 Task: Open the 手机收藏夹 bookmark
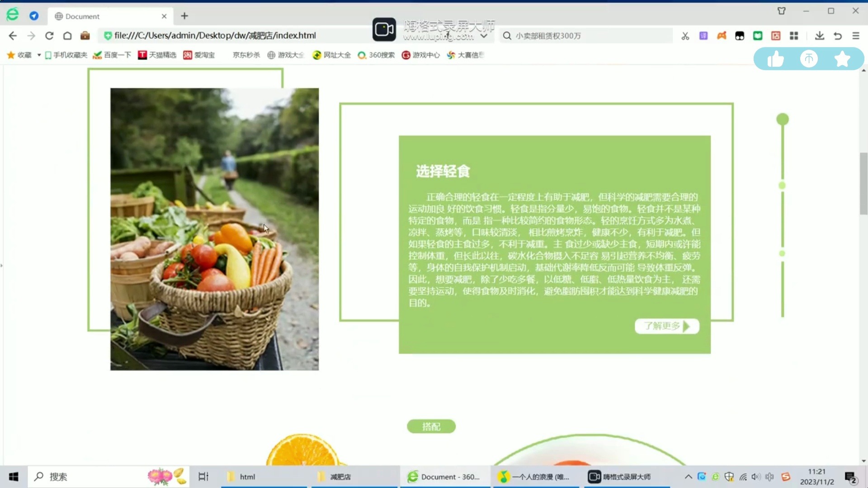point(66,55)
